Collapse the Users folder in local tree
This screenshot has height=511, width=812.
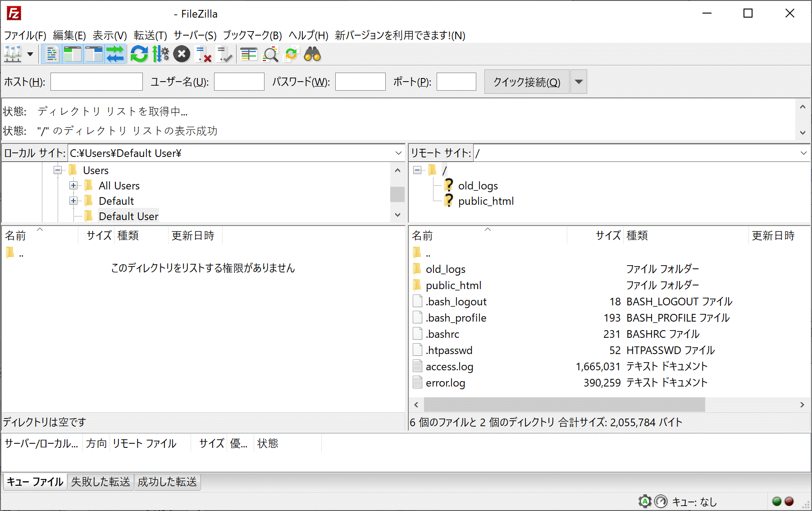[58, 170]
